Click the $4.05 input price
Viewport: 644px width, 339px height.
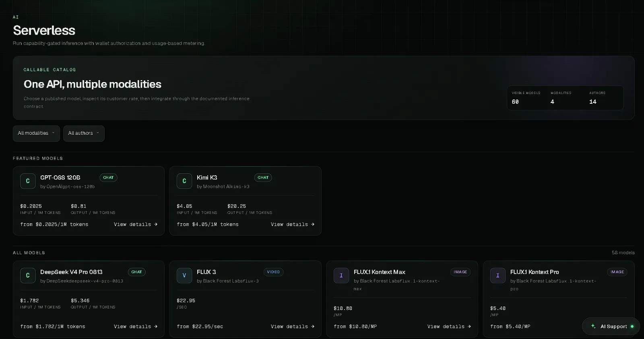[184, 206]
